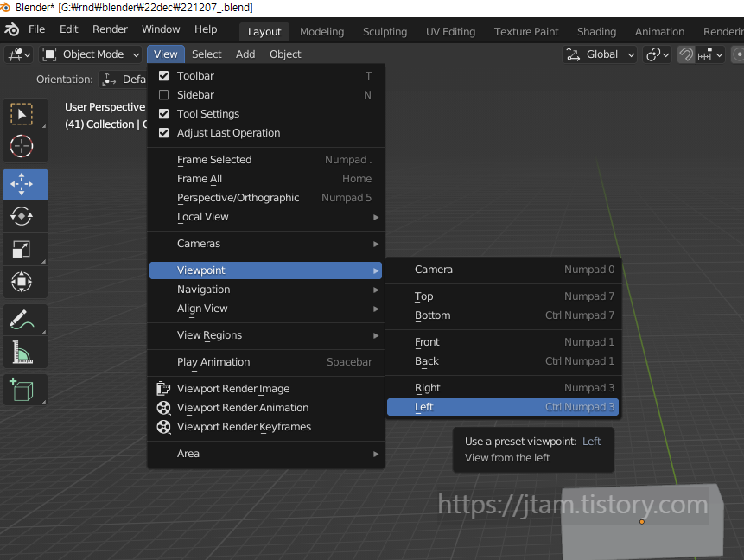Switch to the UV Editing workspace tab
744x560 pixels.
coord(450,32)
